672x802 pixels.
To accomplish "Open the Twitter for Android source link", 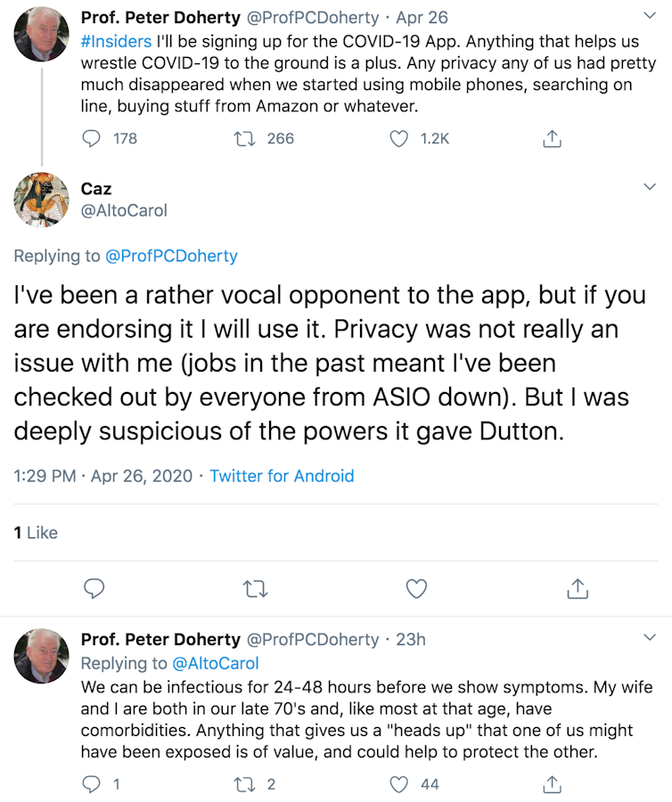I will click(x=282, y=476).
